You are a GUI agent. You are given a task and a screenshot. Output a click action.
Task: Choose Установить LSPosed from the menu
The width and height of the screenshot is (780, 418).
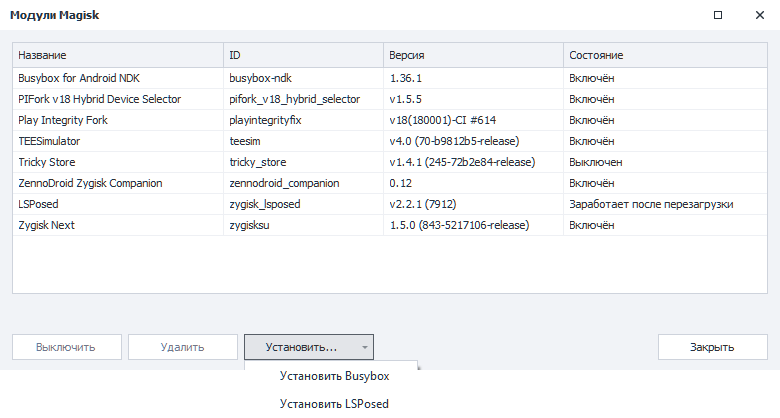(x=334, y=404)
